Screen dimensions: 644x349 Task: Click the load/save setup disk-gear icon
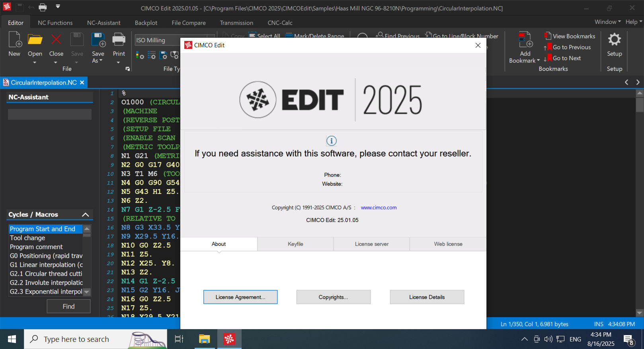click(x=163, y=56)
